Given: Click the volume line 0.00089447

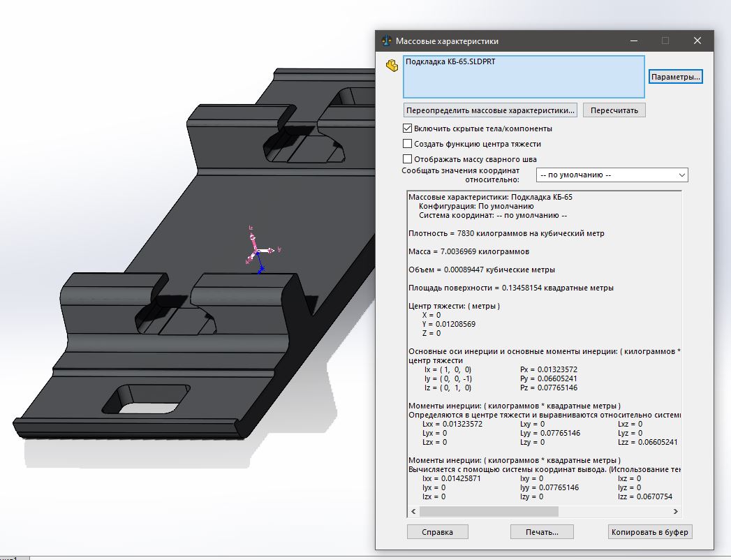Looking at the screenshot, I should (x=482, y=270).
